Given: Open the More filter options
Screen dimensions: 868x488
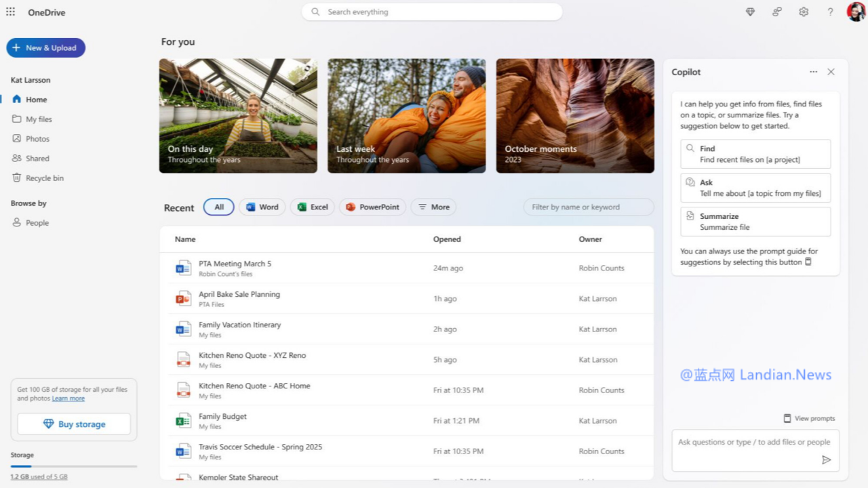Looking at the screenshot, I should [433, 207].
